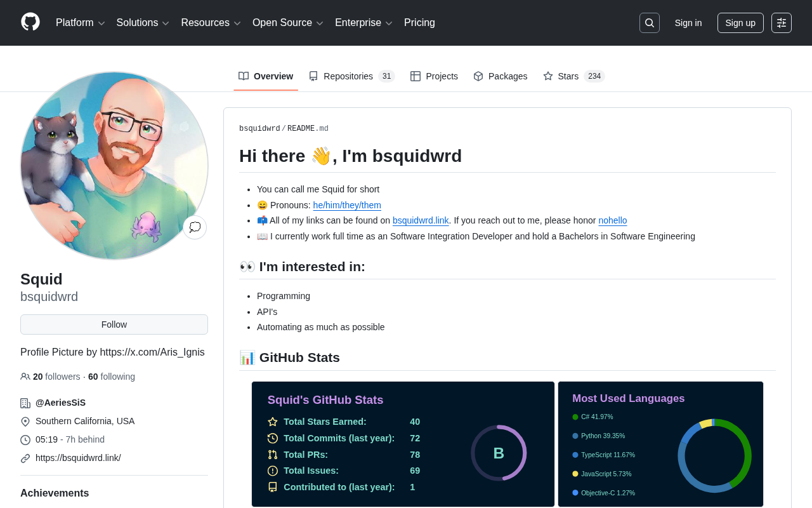
Task: Click the Total PRs pull request icon
Action: tap(273, 455)
